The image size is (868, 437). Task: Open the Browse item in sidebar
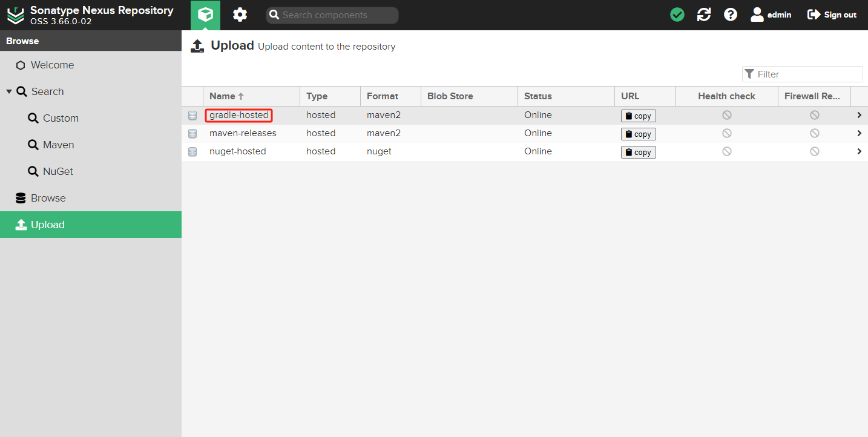(x=48, y=198)
